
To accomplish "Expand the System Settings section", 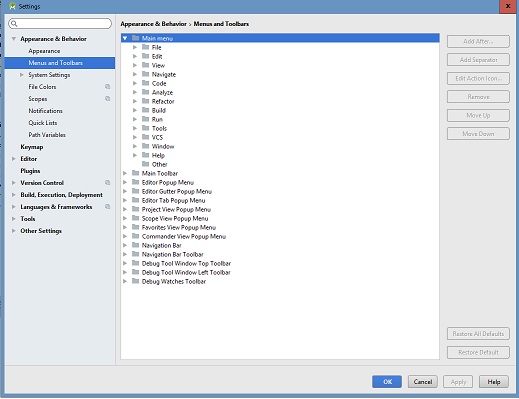I will pyautogui.click(x=22, y=75).
